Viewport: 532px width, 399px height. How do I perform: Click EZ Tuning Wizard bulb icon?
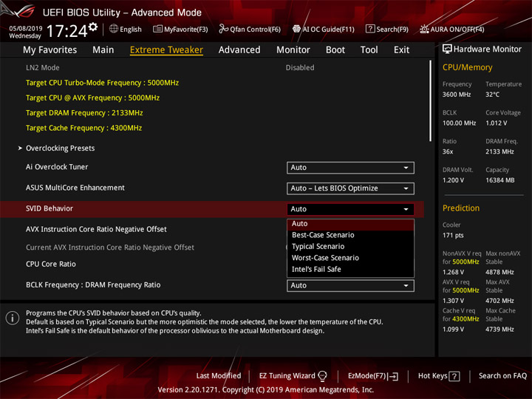322,376
